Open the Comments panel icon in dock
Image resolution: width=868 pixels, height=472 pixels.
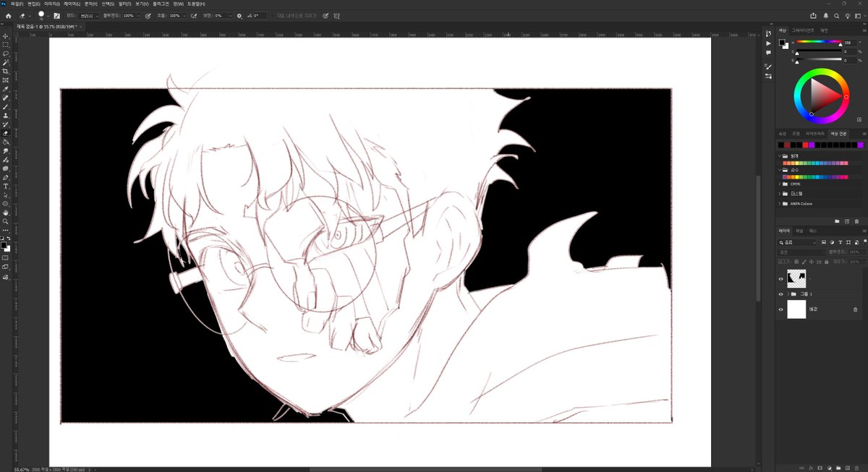click(x=768, y=53)
